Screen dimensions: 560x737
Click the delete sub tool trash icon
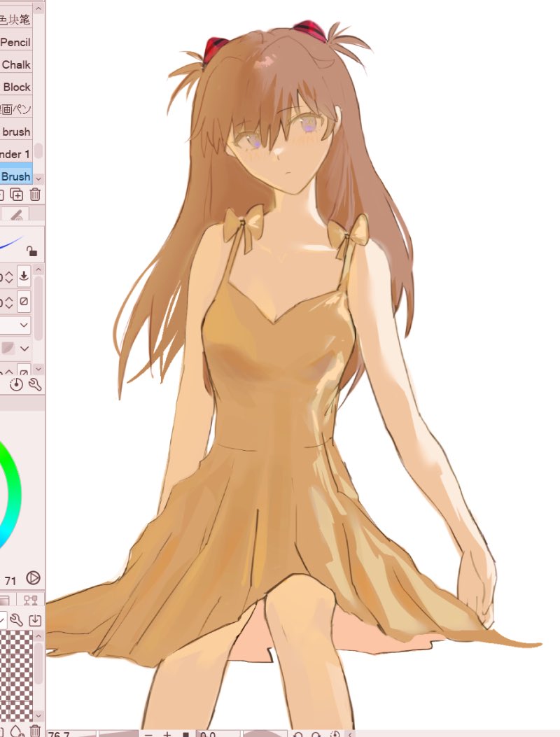[x=35, y=194]
